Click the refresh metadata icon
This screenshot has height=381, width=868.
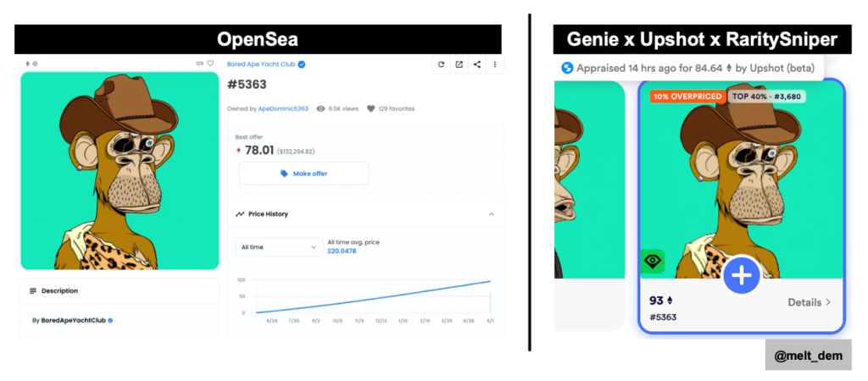click(441, 64)
